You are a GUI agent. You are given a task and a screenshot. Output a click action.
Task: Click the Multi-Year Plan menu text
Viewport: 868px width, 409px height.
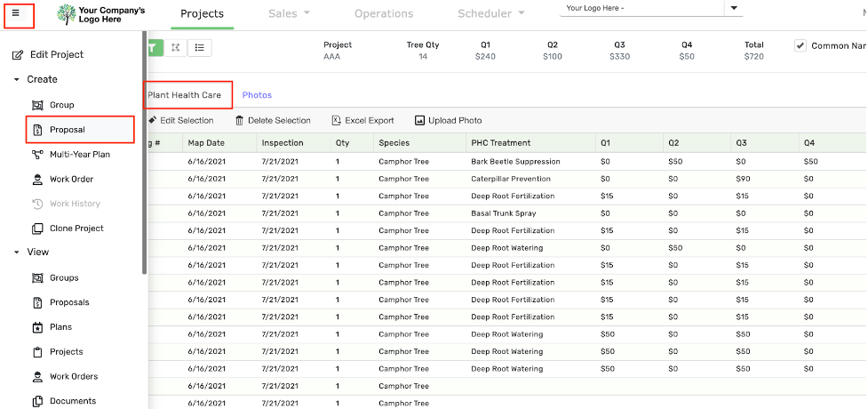click(80, 155)
